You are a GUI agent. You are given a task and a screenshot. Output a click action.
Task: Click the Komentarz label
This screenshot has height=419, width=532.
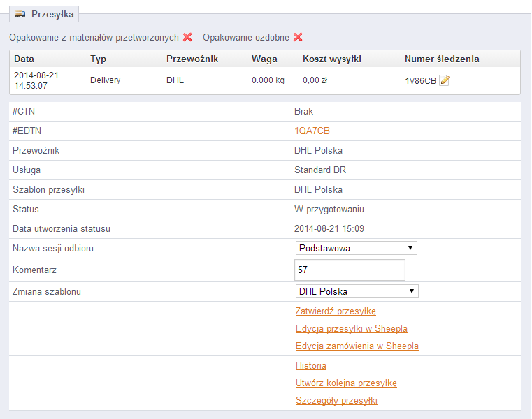pos(34,270)
